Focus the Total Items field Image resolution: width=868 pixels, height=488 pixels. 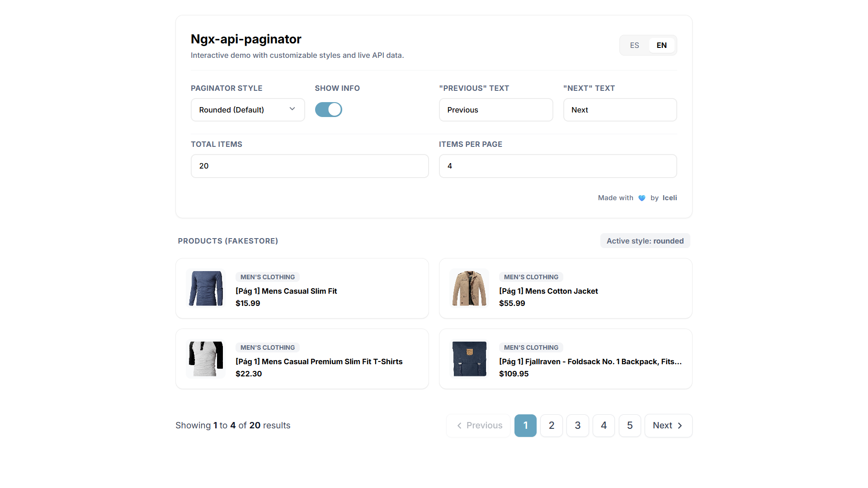(310, 166)
